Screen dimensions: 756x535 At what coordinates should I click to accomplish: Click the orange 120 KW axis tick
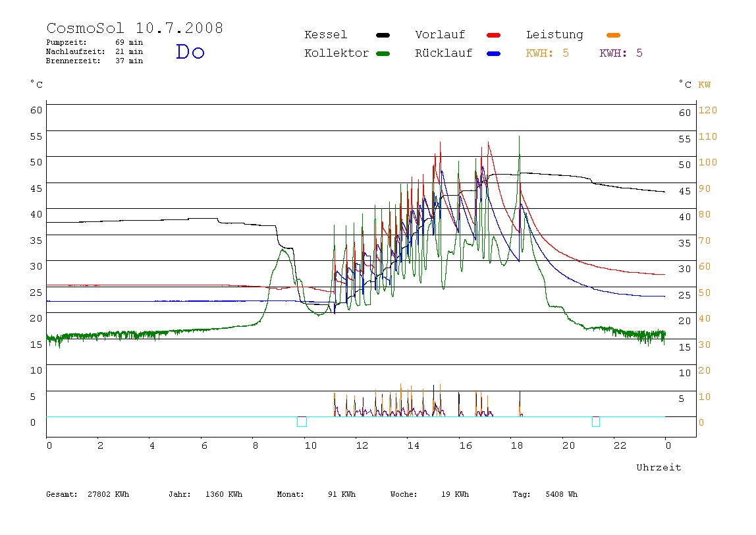pos(708,110)
